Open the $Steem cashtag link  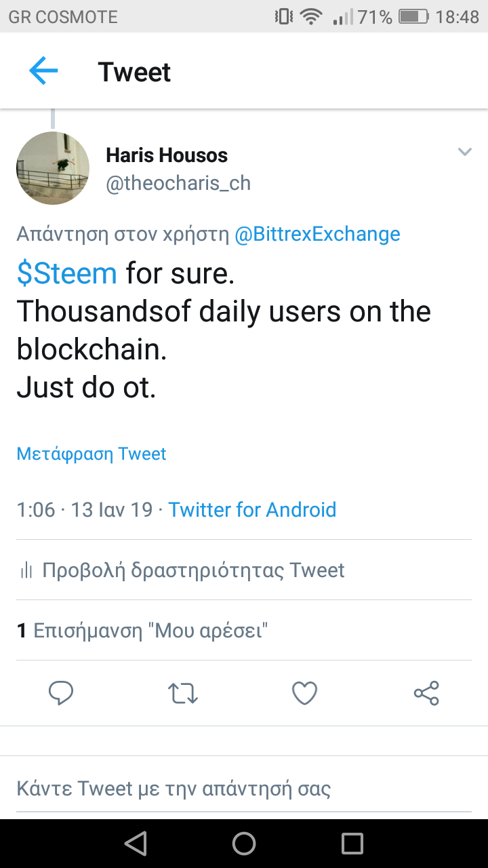67,273
